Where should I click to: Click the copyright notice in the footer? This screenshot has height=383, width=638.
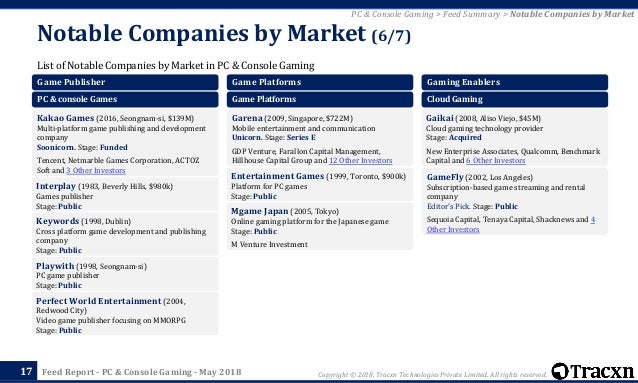(432, 374)
